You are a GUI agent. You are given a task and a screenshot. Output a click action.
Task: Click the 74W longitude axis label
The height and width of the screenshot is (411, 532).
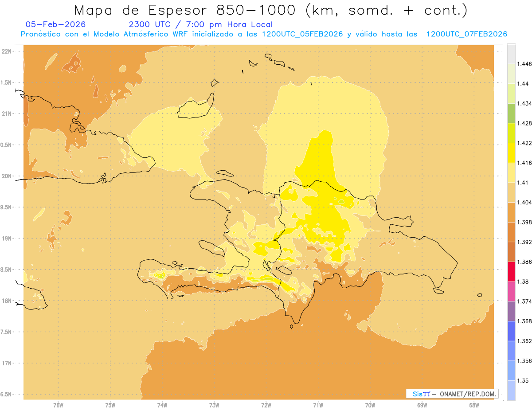click(x=162, y=405)
